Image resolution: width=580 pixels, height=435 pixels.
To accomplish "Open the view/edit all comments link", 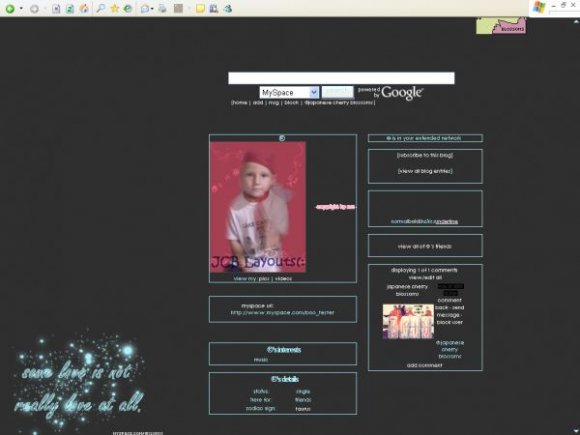I will tap(425, 277).
